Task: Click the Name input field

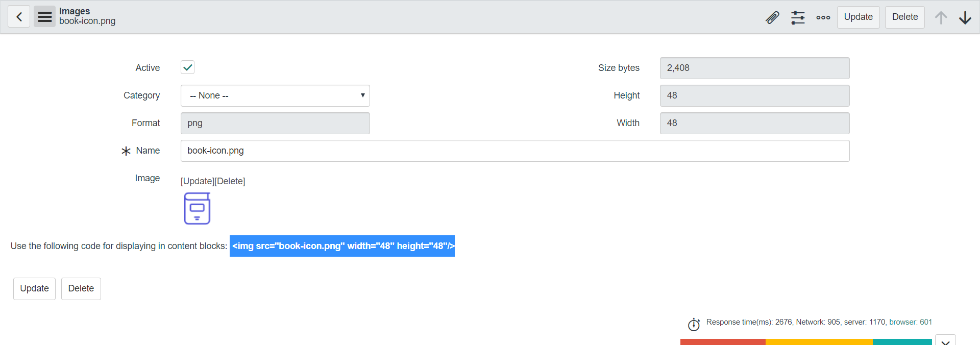Action: point(515,151)
